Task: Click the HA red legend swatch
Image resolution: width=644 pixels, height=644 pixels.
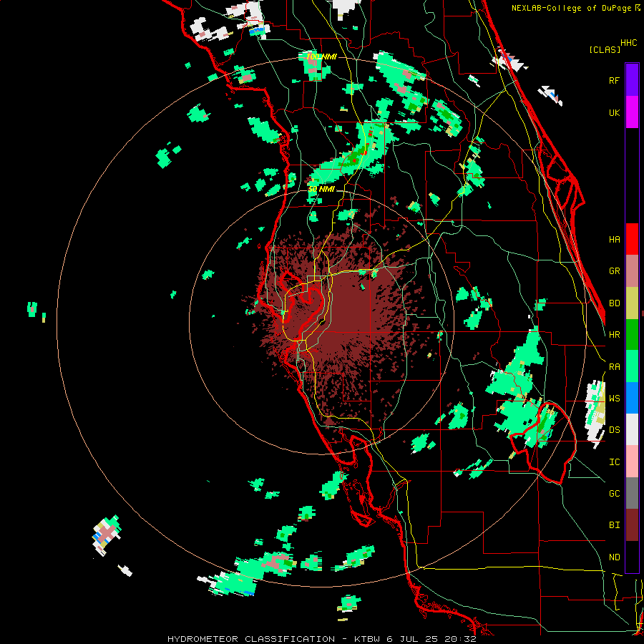Action: click(632, 239)
